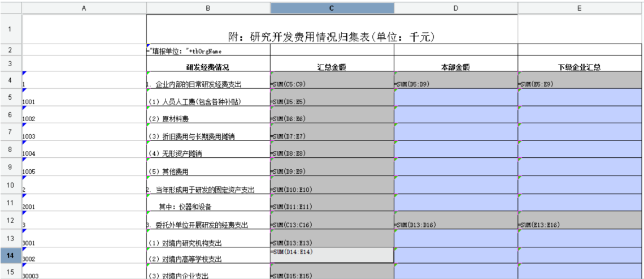Select cell (5) 其他费用
Image resolution: width=644 pixels, height=279 pixels.
click(x=208, y=166)
